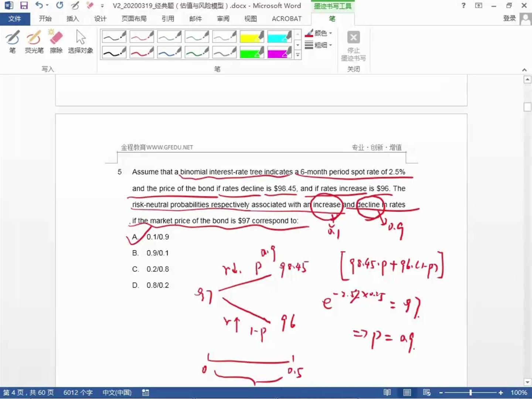Viewport: 532px width, 399px height.
Task: Zoom in with the plus button
Action: (x=501, y=393)
